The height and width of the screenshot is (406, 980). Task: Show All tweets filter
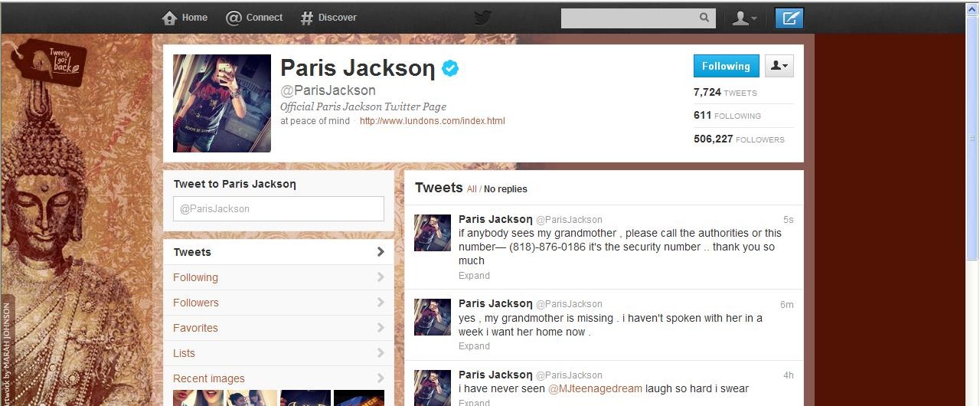pyautogui.click(x=472, y=189)
